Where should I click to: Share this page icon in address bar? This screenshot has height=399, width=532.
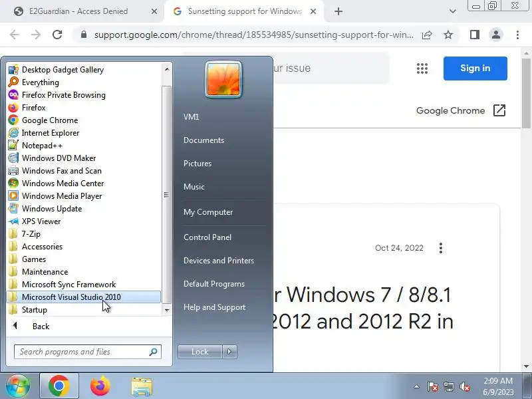click(x=427, y=35)
